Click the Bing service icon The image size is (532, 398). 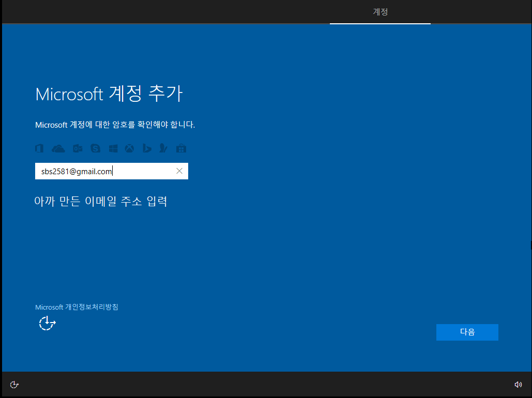click(x=147, y=148)
